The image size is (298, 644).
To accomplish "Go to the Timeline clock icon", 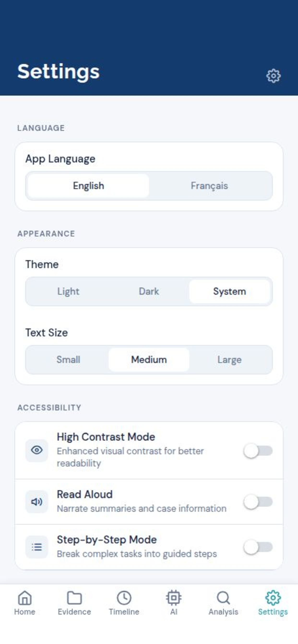I will click(124, 598).
